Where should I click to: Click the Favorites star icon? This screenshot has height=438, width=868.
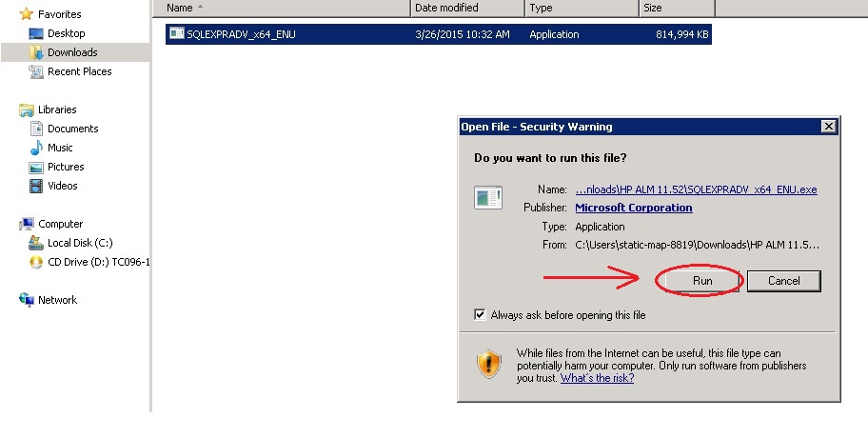(x=26, y=14)
